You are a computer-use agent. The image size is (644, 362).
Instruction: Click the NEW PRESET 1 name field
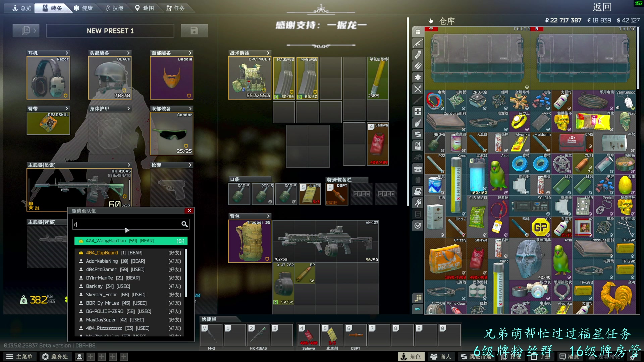pos(110,31)
